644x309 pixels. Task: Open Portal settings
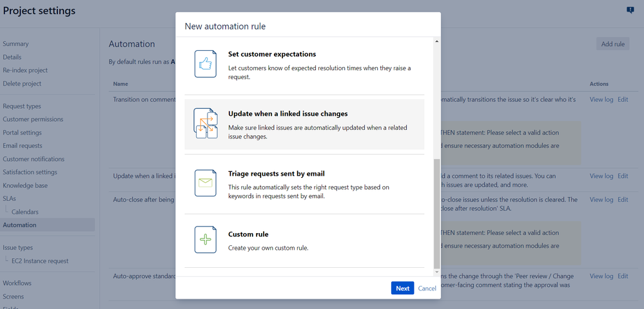coord(22,133)
